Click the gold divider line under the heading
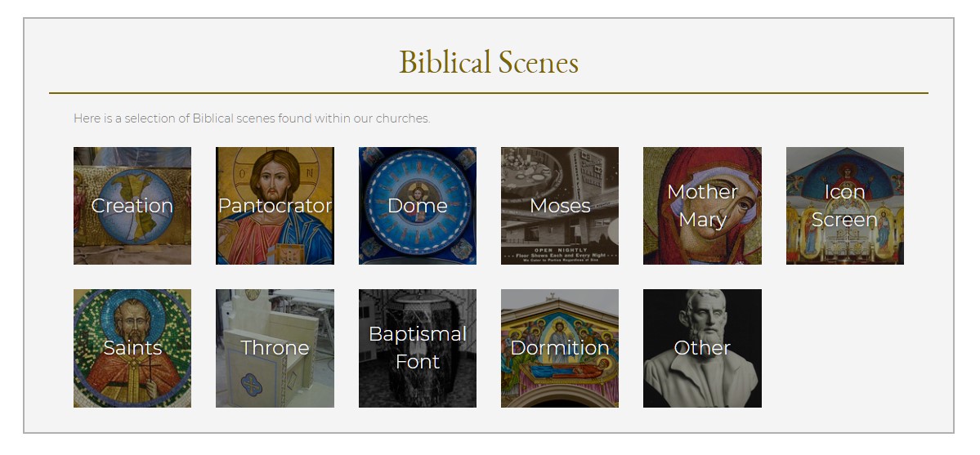The height and width of the screenshot is (455, 980). click(x=489, y=93)
